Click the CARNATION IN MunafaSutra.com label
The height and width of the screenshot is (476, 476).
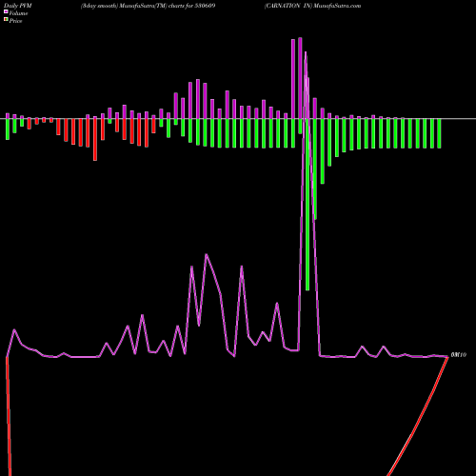point(312,6)
